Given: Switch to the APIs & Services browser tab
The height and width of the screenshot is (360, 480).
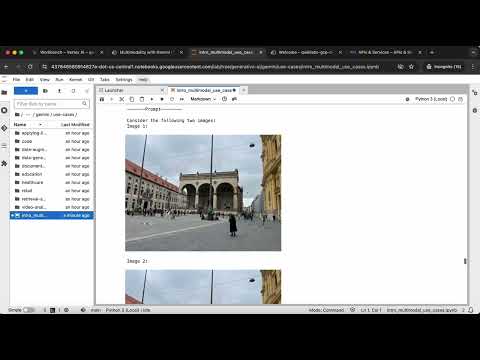Looking at the screenshot, I should [x=385, y=52].
